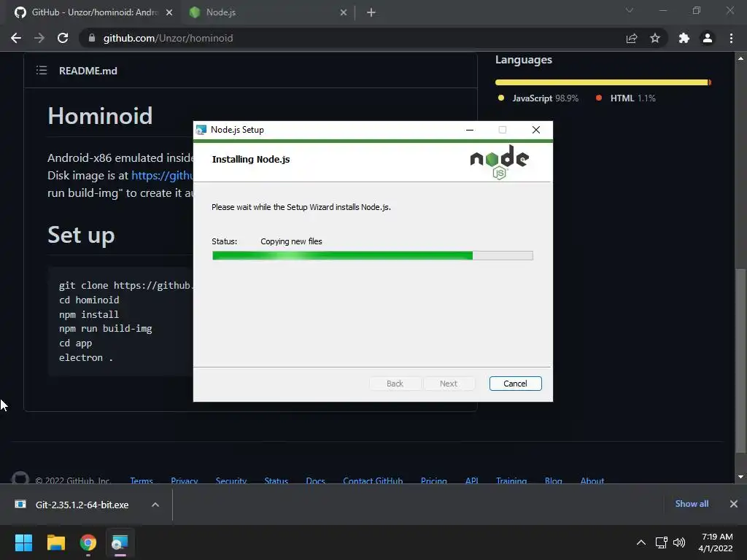Open the Docs footer link

click(315, 480)
